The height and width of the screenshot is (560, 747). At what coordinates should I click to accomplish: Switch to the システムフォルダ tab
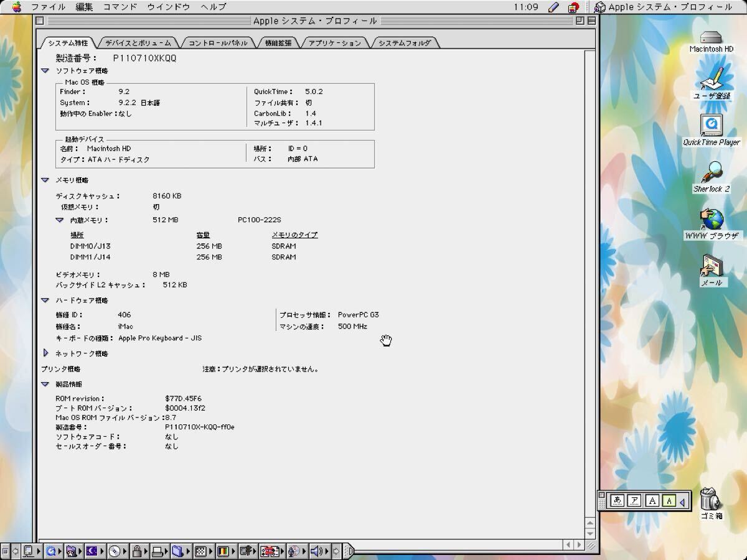pyautogui.click(x=405, y=43)
